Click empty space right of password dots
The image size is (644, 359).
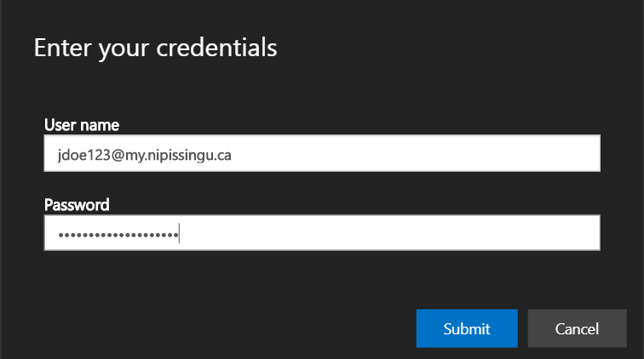(383, 233)
